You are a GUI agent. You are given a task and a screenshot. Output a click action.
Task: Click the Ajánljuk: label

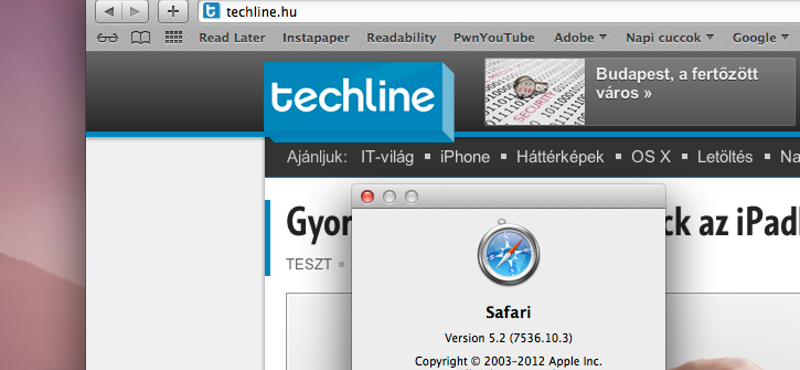point(317,157)
